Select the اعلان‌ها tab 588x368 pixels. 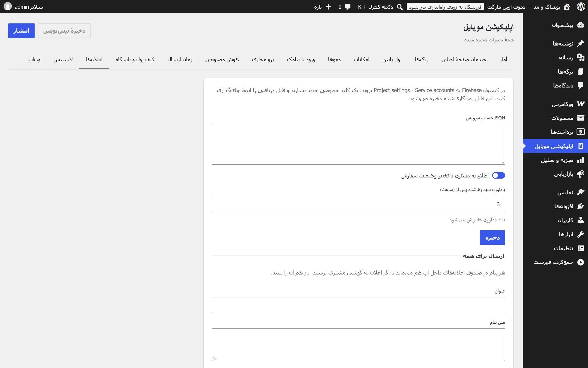(94, 59)
